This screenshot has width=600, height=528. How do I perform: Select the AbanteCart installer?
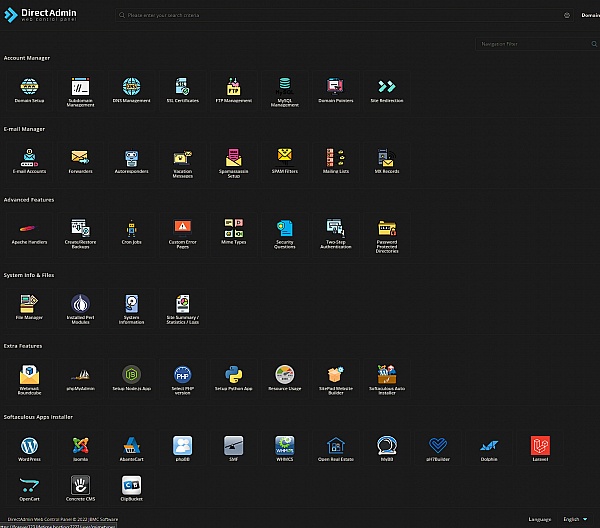131,448
